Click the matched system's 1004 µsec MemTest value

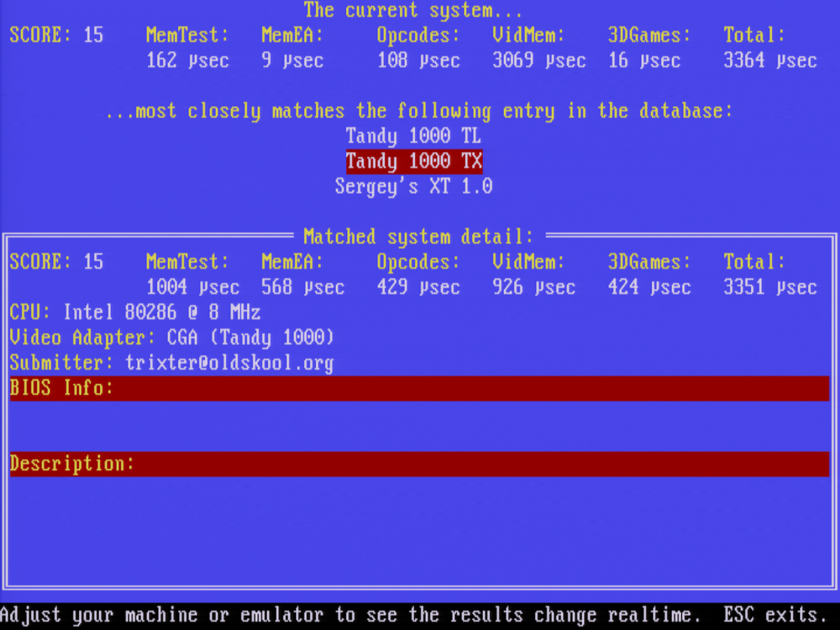pyautogui.click(x=193, y=287)
